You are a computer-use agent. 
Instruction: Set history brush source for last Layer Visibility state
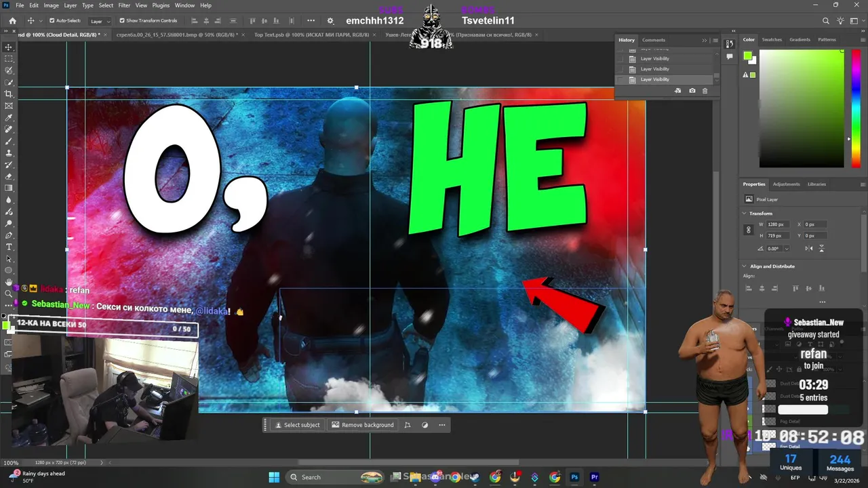point(620,79)
